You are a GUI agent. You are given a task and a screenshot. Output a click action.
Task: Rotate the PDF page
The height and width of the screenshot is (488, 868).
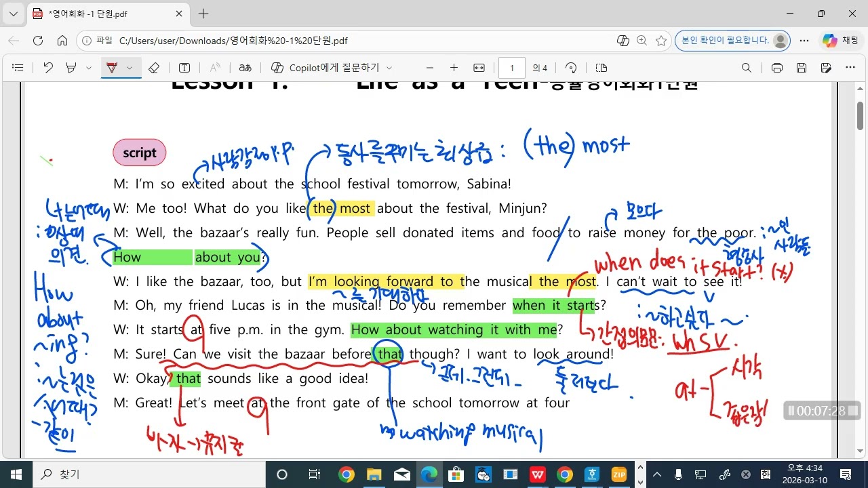571,68
